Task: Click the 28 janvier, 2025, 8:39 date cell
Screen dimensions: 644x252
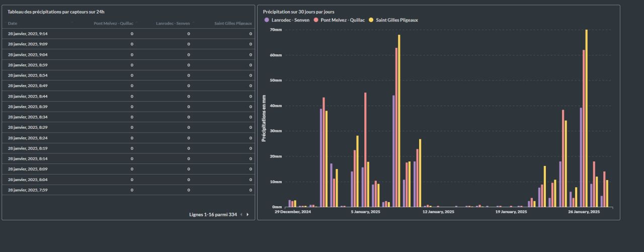Action: click(28, 107)
